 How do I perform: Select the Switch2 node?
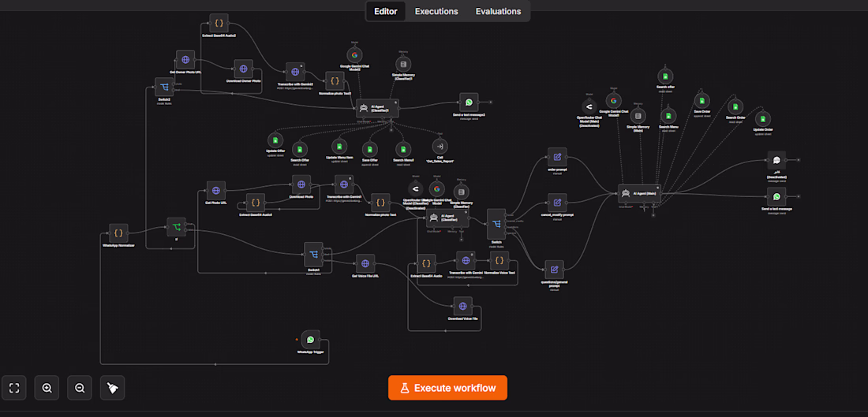tap(163, 87)
